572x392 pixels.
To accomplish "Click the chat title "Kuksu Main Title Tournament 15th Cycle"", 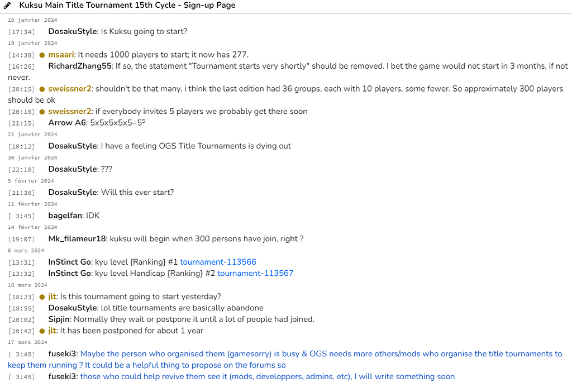I will pos(127,6).
